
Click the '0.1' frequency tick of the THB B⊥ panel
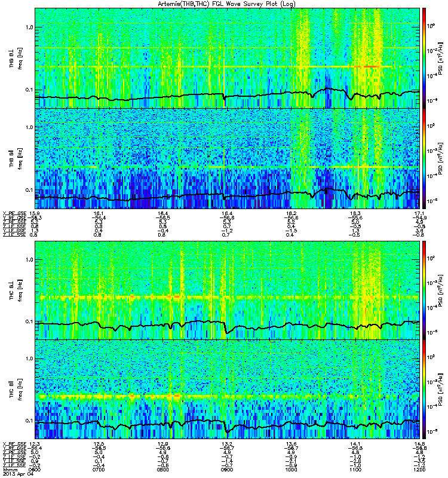[29, 90]
